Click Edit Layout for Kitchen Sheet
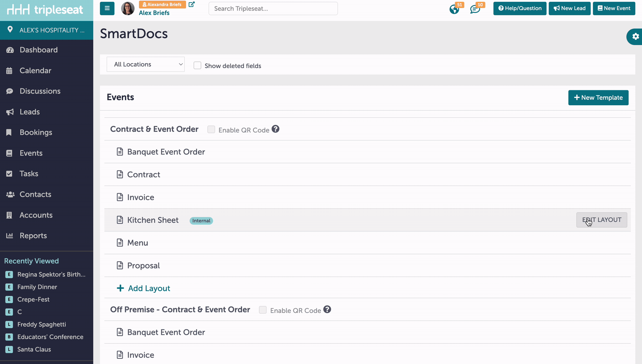This screenshot has width=642, height=364. pos(602,220)
